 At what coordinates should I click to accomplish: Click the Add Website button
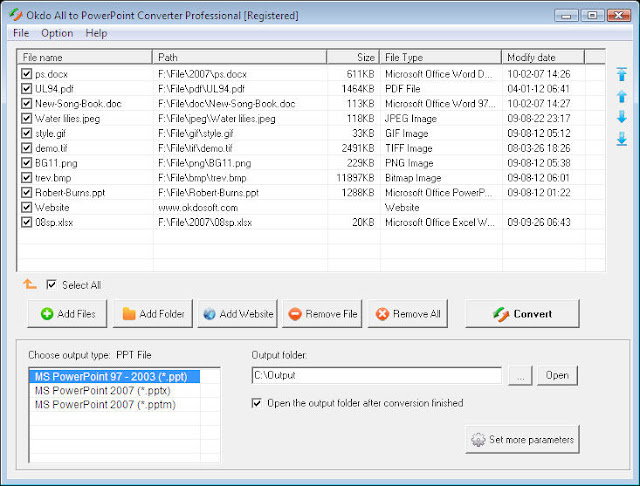[238, 314]
